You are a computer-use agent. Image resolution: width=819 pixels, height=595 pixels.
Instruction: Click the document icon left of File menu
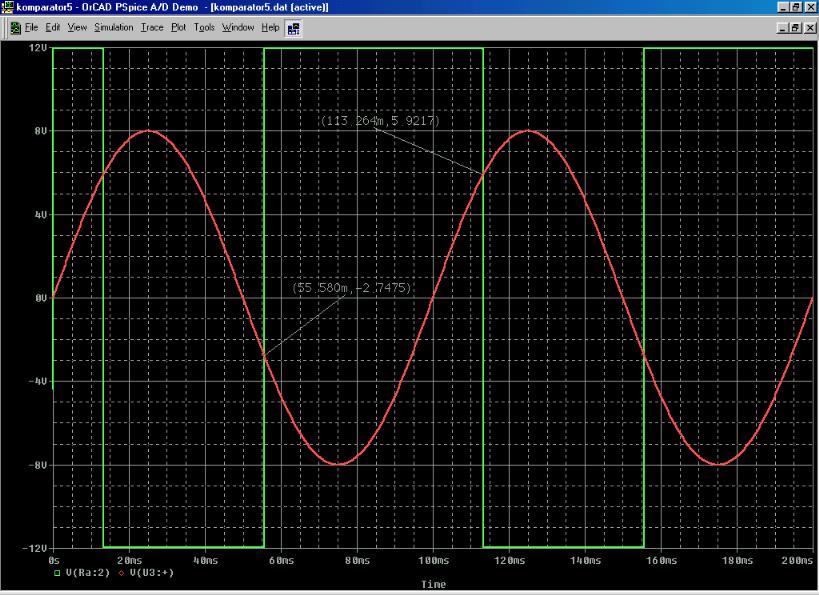tap(15, 27)
